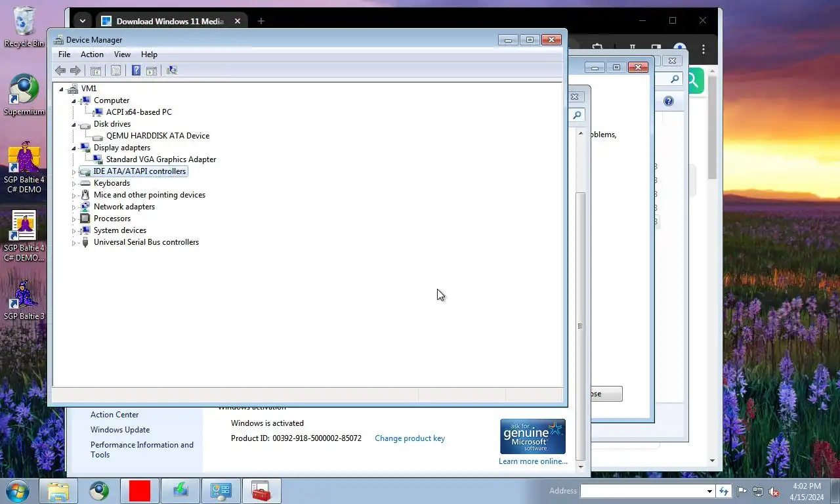Screen dimensions: 840x504
Task: Collapse the VM1 root node
Action: [61, 89]
